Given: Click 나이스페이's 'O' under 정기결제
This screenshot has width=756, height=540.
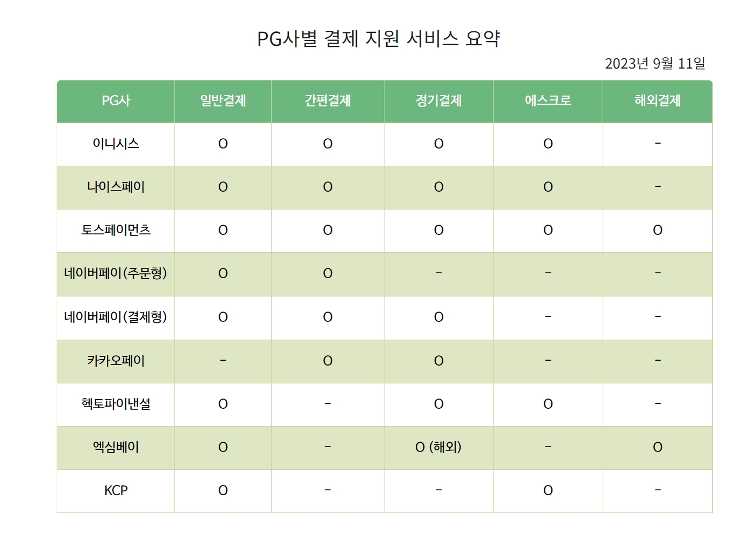Looking at the screenshot, I should tap(438, 187).
